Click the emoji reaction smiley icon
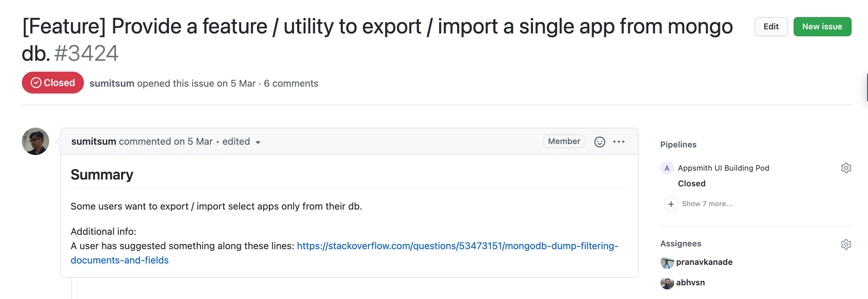 pyautogui.click(x=599, y=142)
